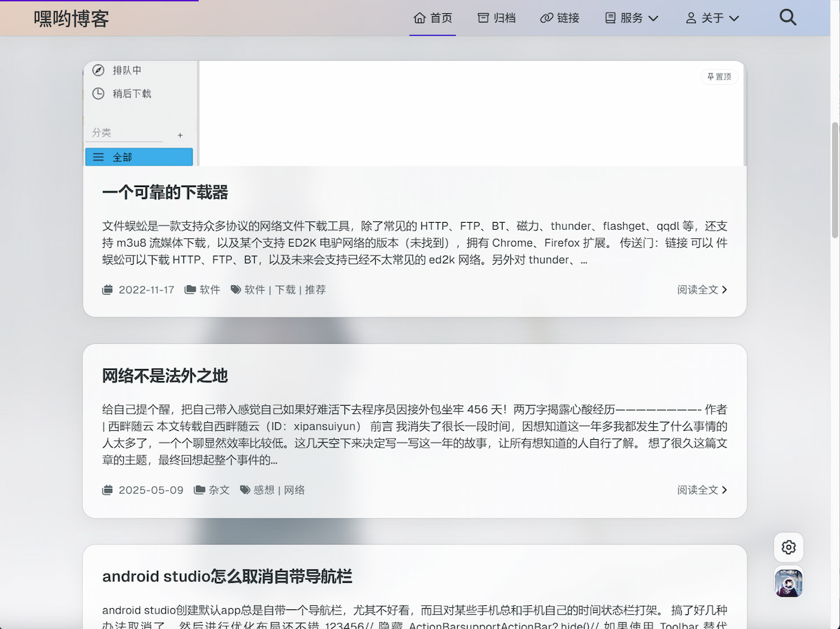This screenshot has width=840, height=629.
Task: Click the calendar icon next to 2025-05-09
Action: (x=108, y=490)
